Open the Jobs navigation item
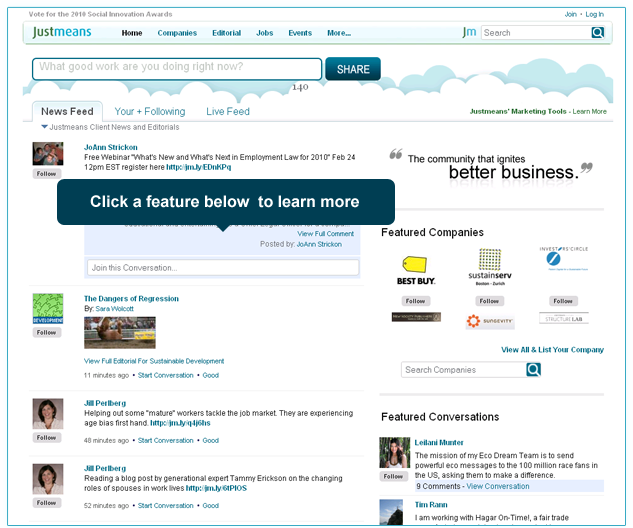 point(264,33)
